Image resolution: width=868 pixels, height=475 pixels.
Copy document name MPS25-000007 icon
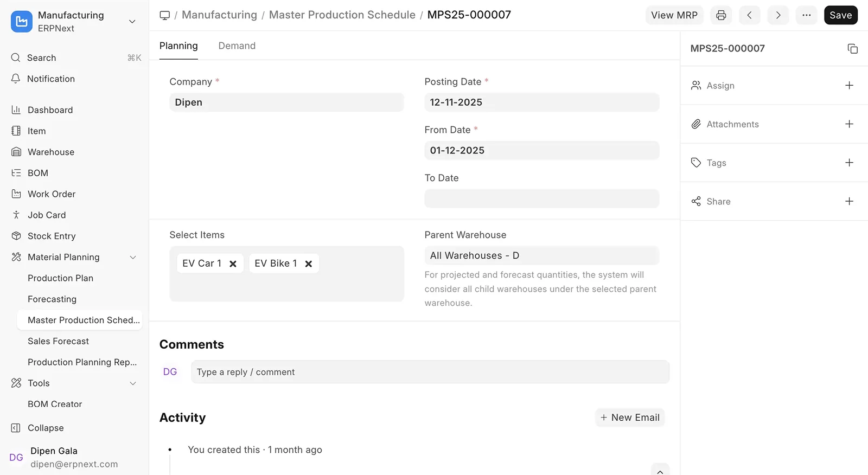point(852,49)
